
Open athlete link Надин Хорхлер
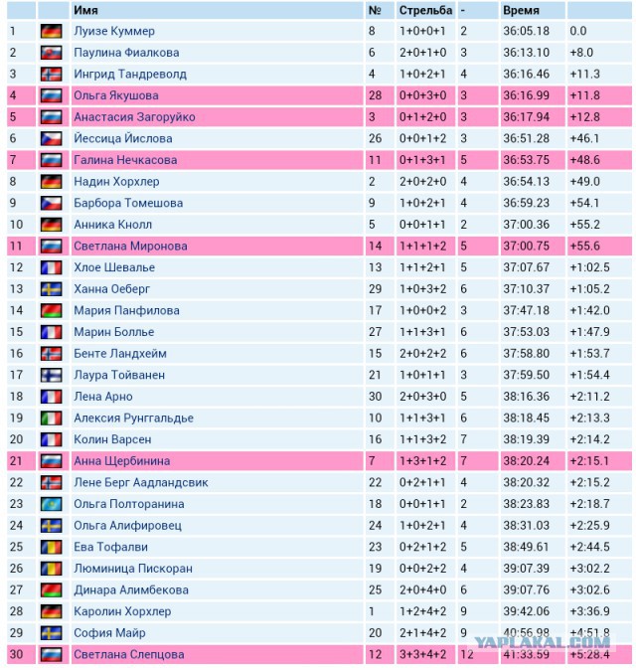point(116,182)
